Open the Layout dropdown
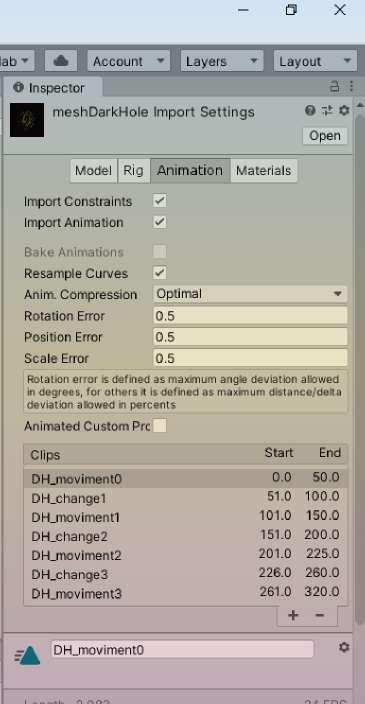 [x=315, y=61]
